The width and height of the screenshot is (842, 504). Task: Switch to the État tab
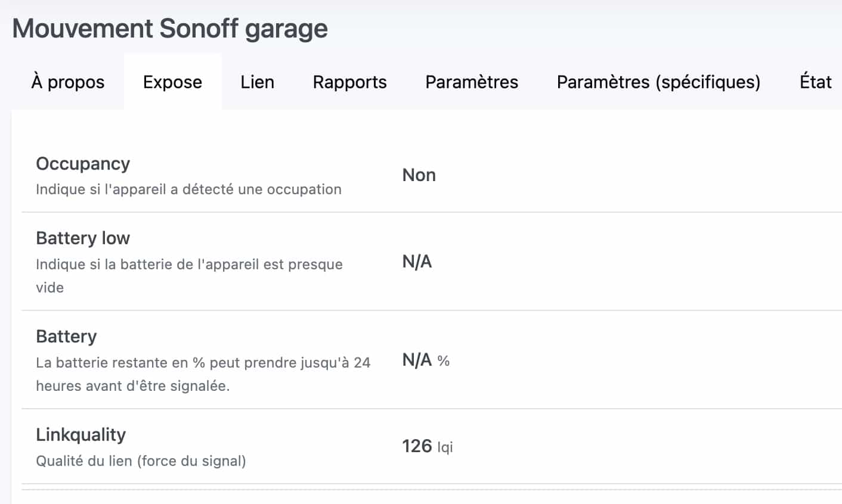[815, 82]
